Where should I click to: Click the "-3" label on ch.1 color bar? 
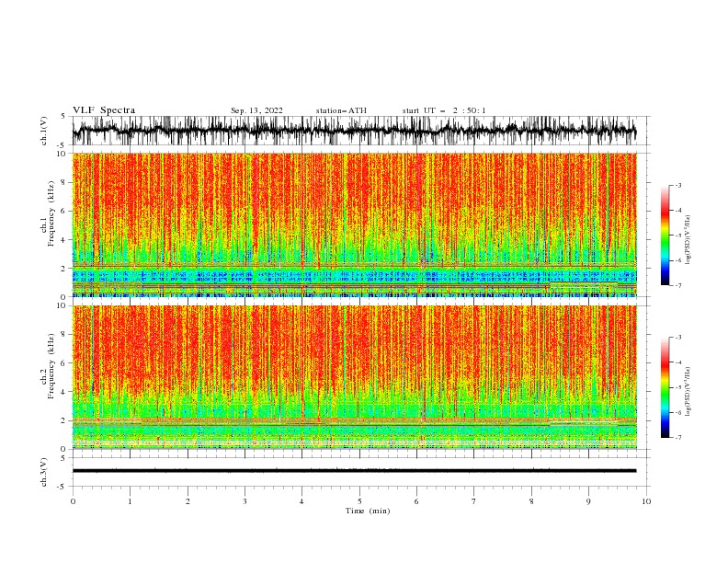678,185
